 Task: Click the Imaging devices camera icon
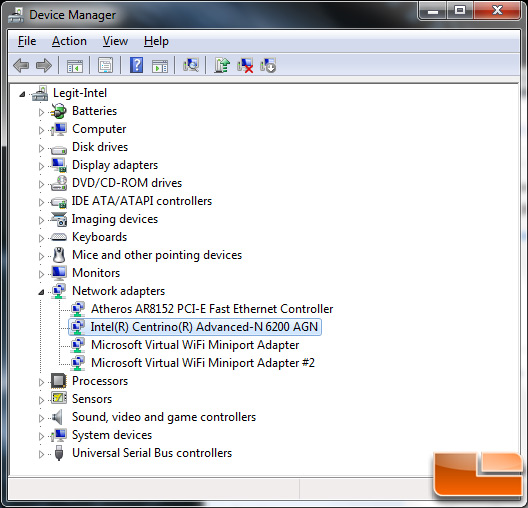point(59,219)
